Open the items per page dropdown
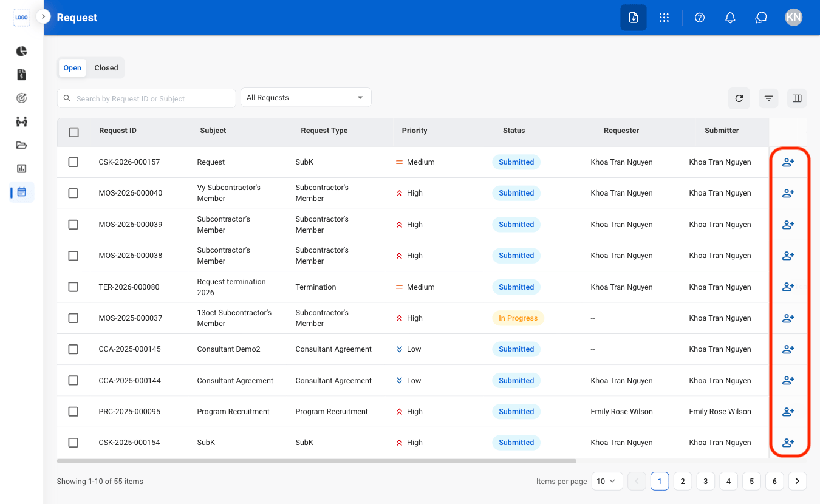820x504 pixels. tap(606, 481)
